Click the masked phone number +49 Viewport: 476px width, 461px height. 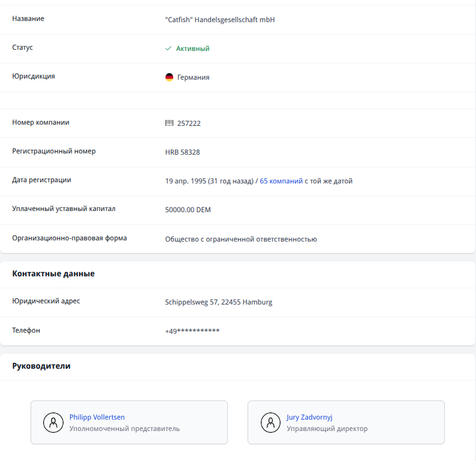coord(192,331)
